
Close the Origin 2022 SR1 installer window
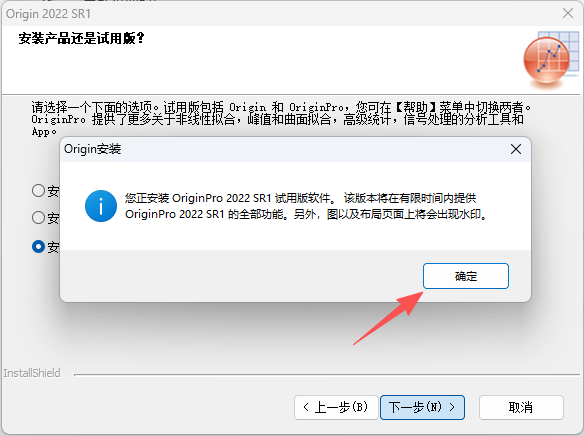[568, 13]
